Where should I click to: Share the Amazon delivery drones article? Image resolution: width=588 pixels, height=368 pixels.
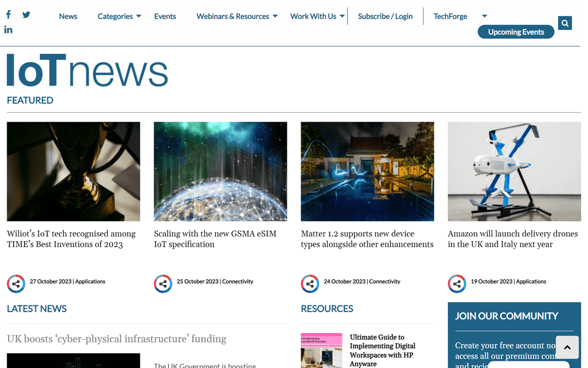tap(457, 284)
